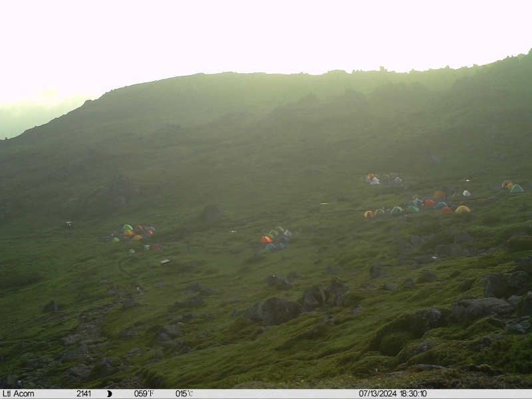Click the small white object left of left tents

(x=68, y=224)
